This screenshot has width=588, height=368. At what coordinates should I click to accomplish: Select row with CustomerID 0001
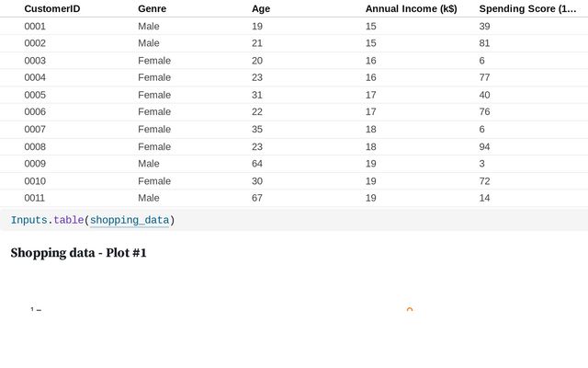(294, 27)
